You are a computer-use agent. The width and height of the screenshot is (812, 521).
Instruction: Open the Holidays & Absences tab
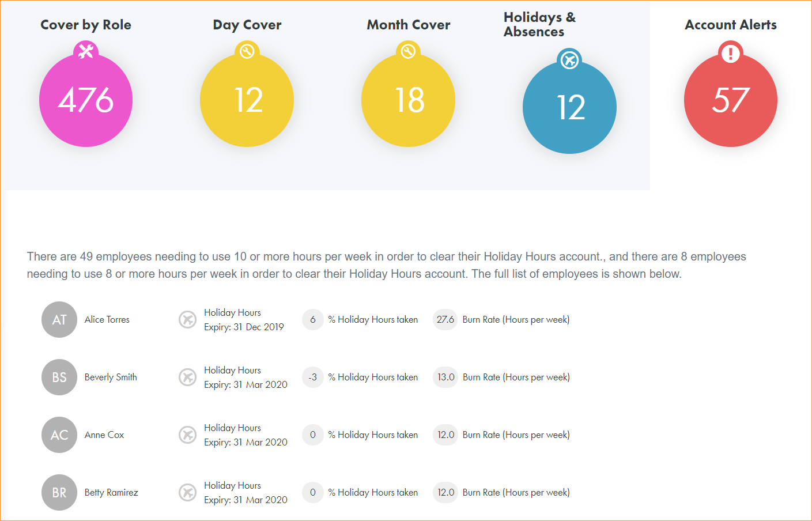[x=539, y=24]
